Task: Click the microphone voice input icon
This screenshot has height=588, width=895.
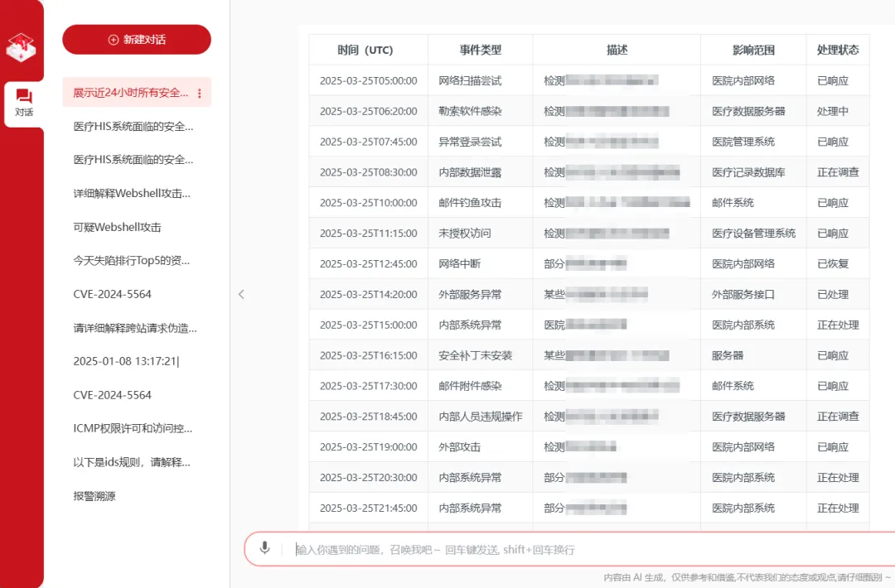Action: pos(265,548)
